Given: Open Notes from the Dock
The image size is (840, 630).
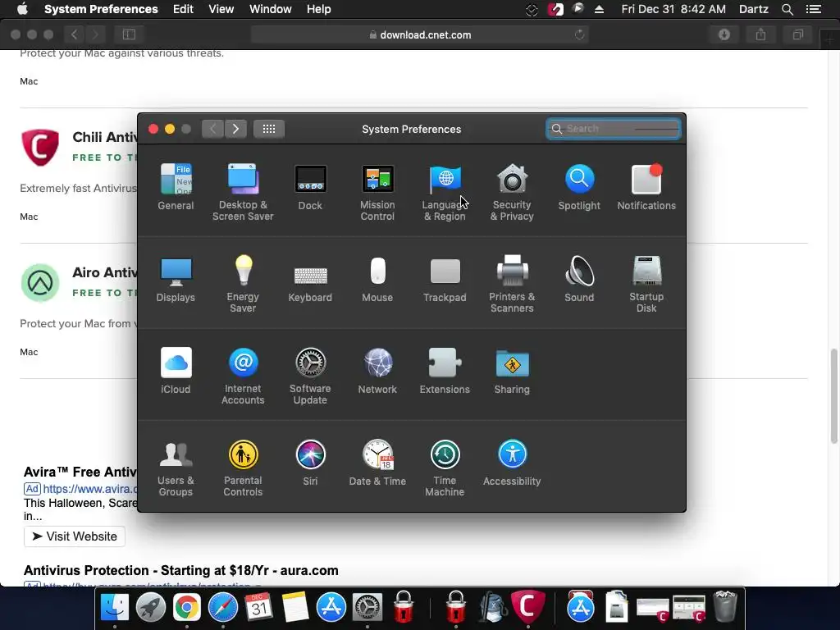Looking at the screenshot, I should click(x=294, y=607).
